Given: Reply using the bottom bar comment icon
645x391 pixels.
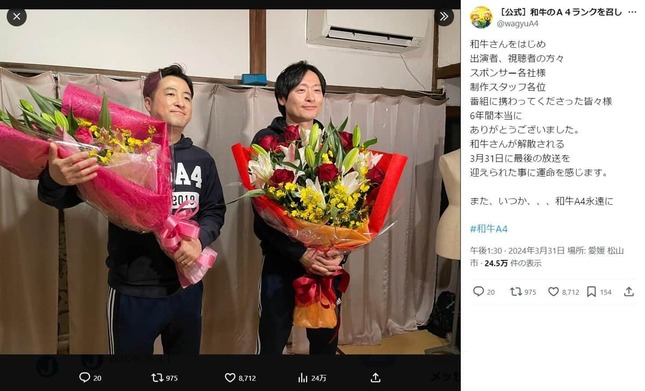Looking at the screenshot, I should pyautogui.click(x=84, y=377).
